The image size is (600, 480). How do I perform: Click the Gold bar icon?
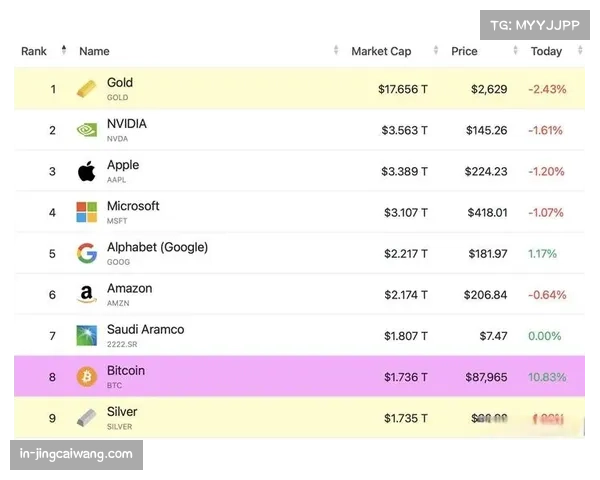tap(87, 89)
